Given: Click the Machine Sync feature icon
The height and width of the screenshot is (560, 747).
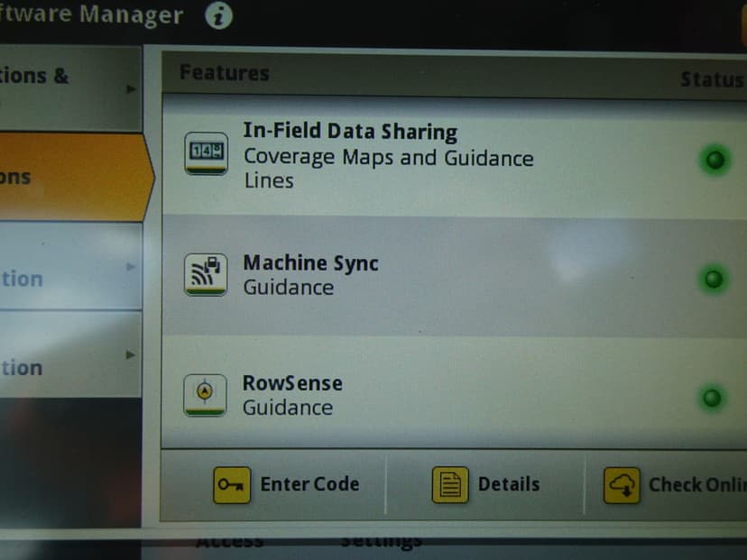Looking at the screenshot, I should coord(206,274).
